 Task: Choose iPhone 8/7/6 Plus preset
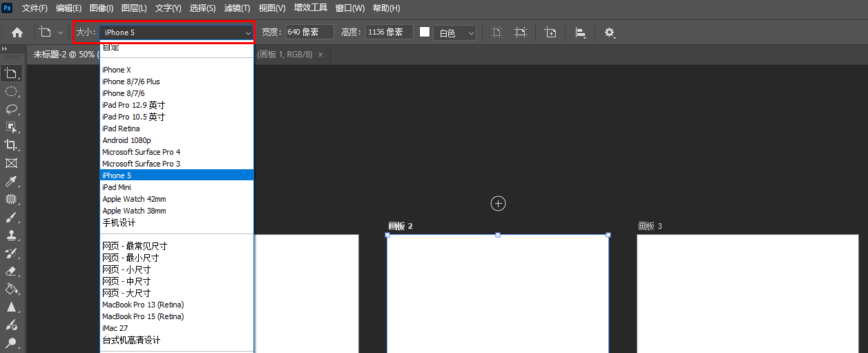(177, 82)
